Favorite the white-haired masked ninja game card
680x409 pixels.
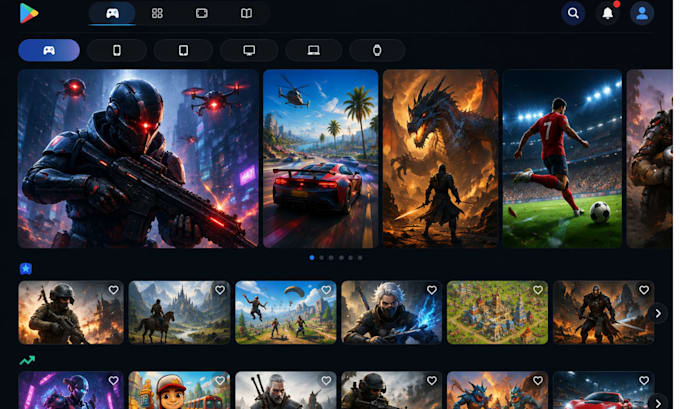pyautogui.click(x=432, y=290)
